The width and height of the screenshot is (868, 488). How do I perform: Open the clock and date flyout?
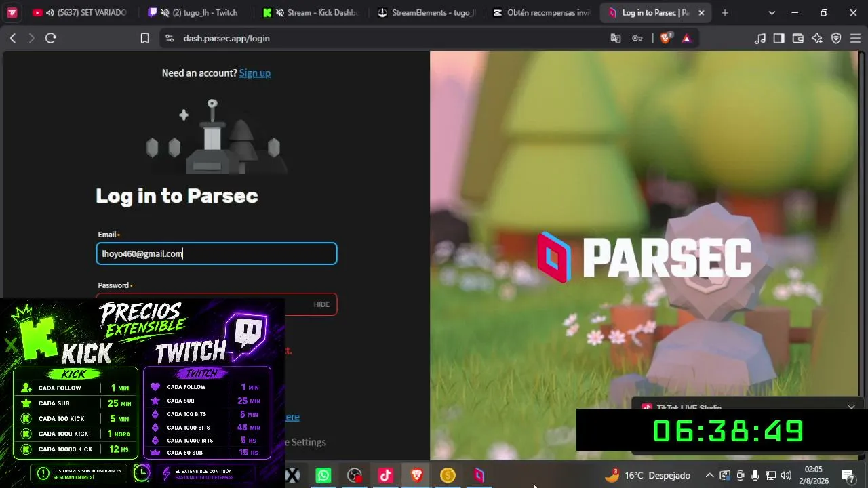tap(813, 474)
